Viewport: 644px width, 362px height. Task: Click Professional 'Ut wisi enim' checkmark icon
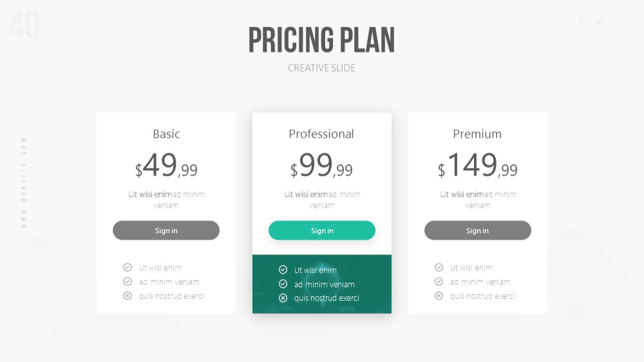[283, 269]
